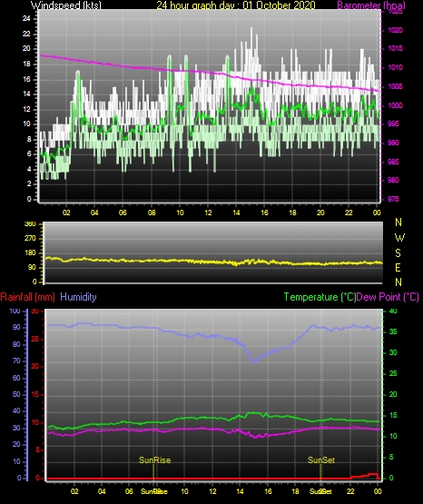Click the Temperature (°C) legend label
This screenshot has height=504, width=423.
click(320, 297)
